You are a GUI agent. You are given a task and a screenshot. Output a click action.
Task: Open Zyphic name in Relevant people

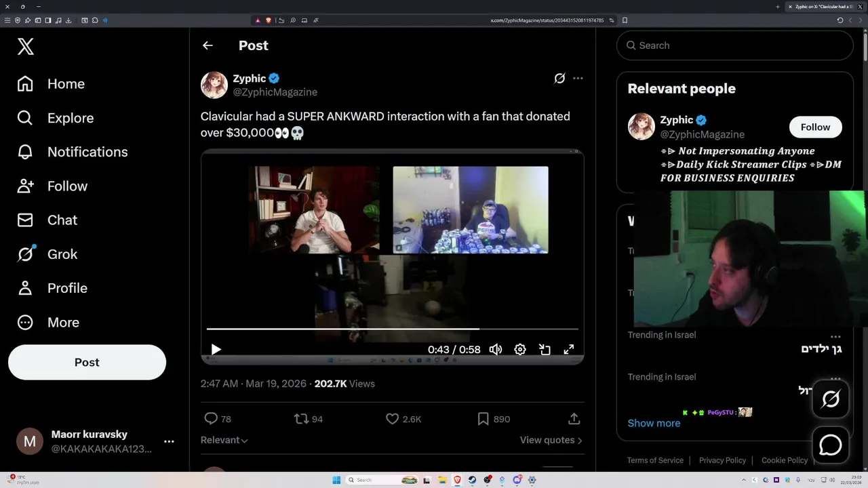pyautogui.click(x=677, y=120)
